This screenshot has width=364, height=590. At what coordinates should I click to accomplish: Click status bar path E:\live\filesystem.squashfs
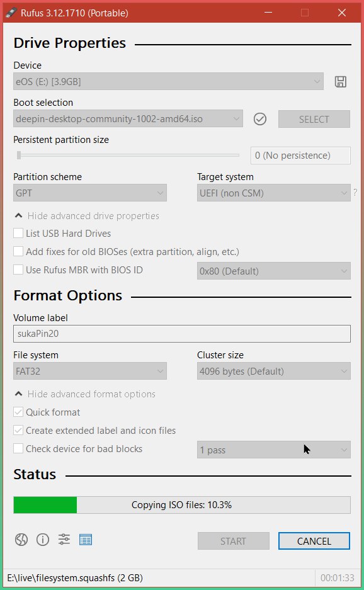75,577
